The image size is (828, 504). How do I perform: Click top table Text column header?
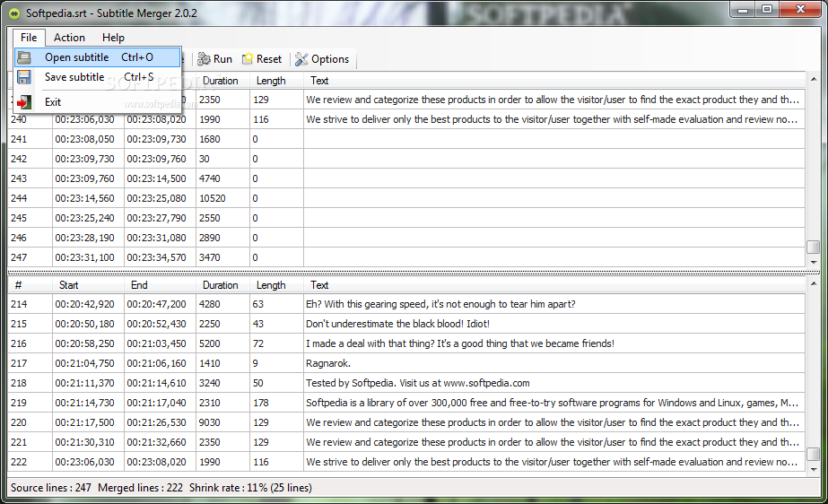point(553,81)
